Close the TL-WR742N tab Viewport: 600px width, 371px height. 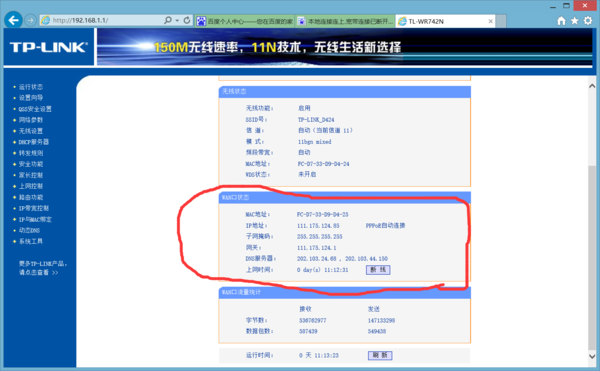tap(490, 21)
